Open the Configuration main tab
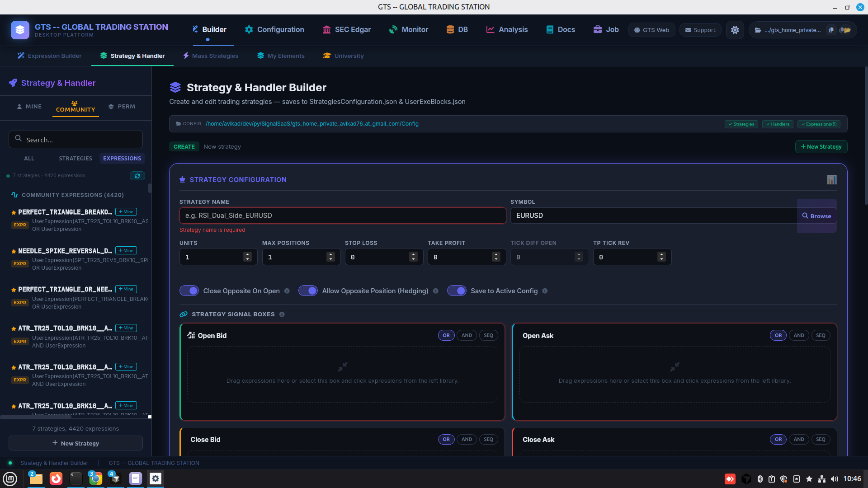868x488 pixels. 274,30
